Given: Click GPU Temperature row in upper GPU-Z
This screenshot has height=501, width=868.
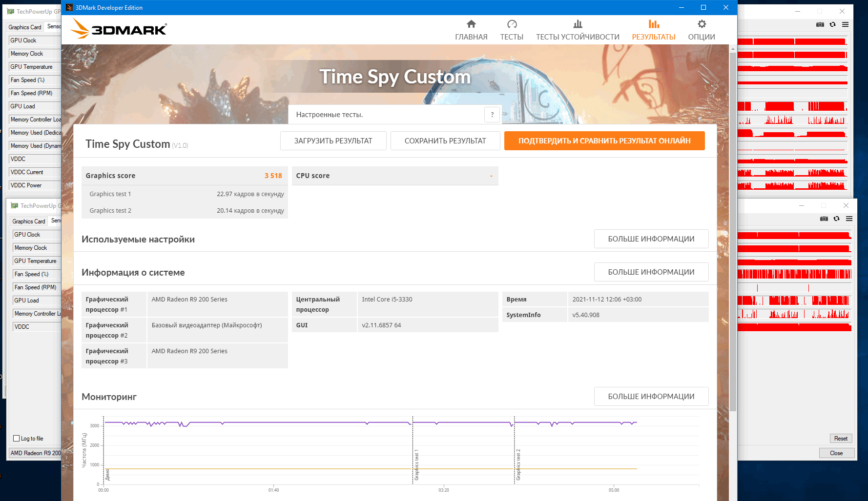Looking at the screenshot, I should coord(35,67).
